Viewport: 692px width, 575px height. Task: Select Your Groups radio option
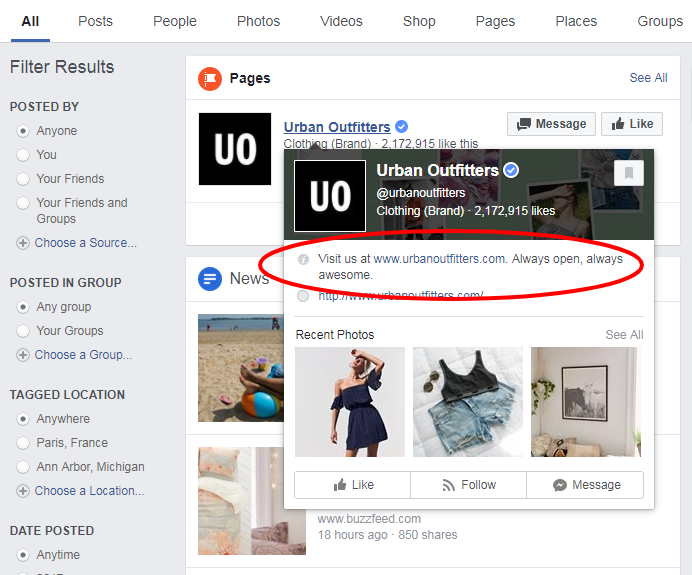coord(23,331)
